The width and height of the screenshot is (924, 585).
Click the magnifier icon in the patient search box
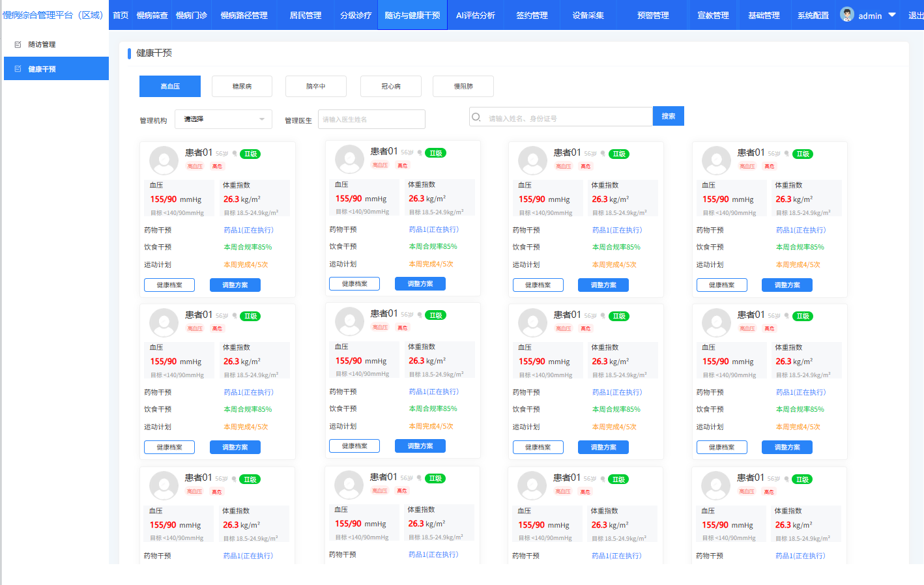click(x=476, y=117)
